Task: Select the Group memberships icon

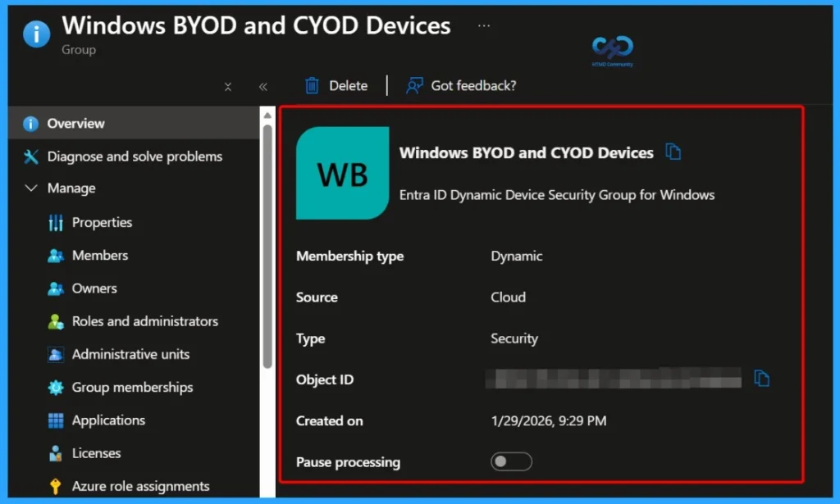Action: coord(55,387)
